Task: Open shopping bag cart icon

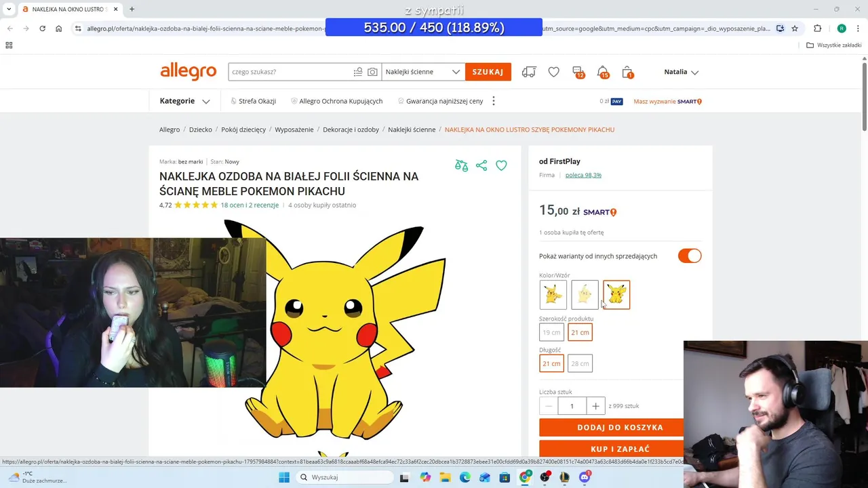Action: [x=627, y=72]
